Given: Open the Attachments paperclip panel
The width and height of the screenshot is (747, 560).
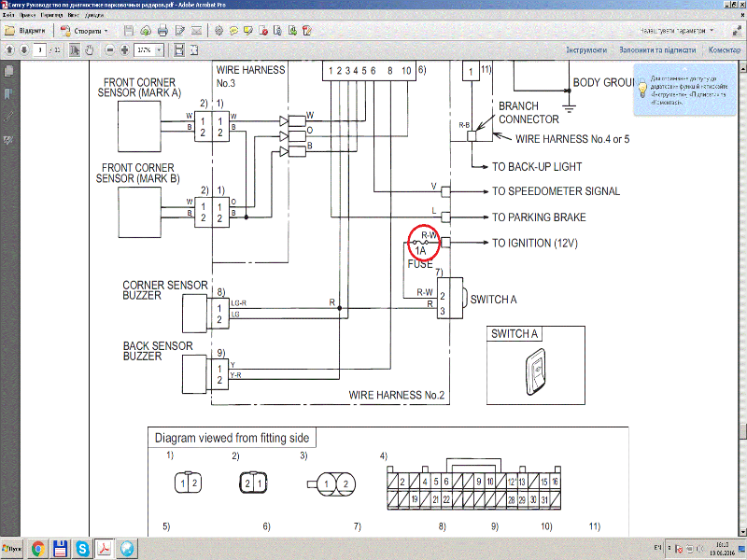Looking at the screenshot, I should [x=9, y=117].
